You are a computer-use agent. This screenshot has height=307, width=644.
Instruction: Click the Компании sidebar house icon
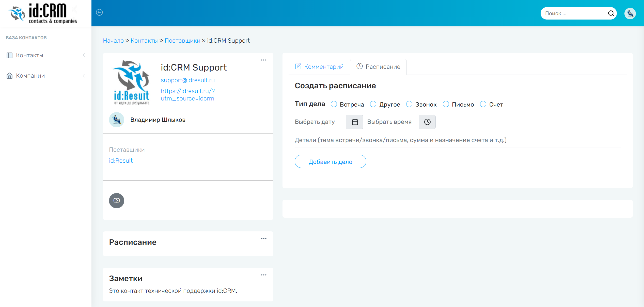coord(9,76)
